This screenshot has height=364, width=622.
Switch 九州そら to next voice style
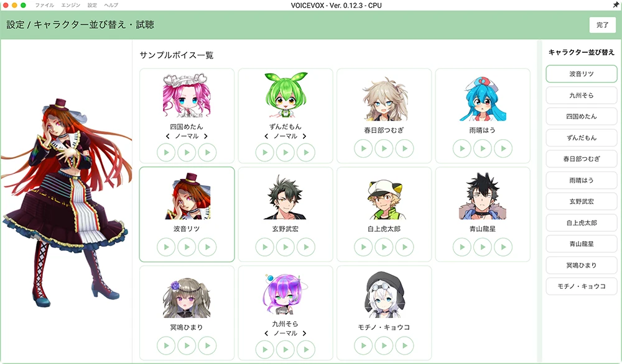coord(304,334)
